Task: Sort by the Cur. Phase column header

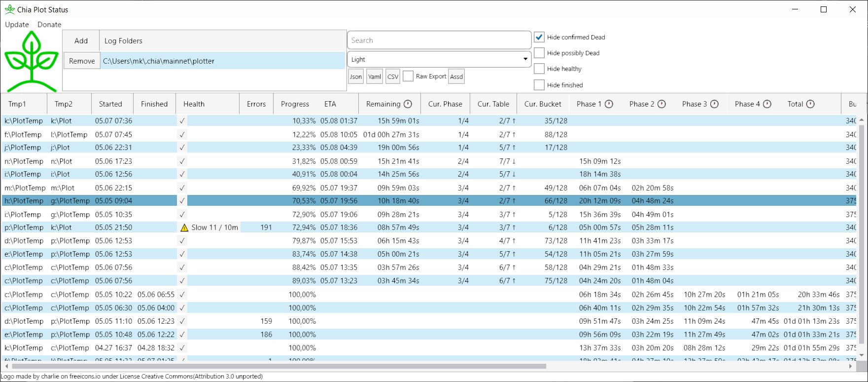Action: click(445, 104)
